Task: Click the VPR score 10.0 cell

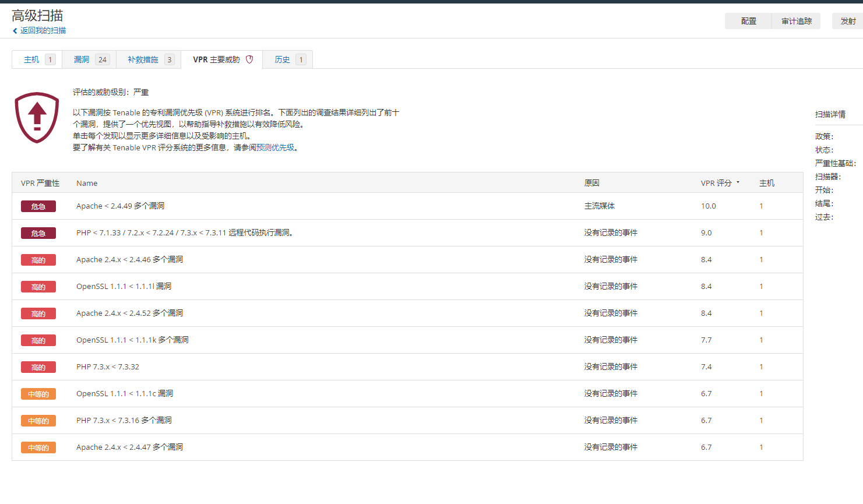Action: pos(709,206)
